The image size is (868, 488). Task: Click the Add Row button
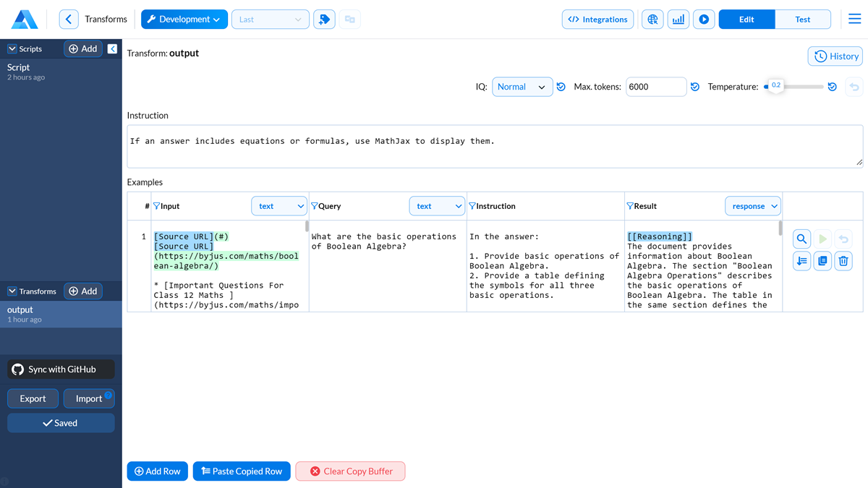point(157,471)
